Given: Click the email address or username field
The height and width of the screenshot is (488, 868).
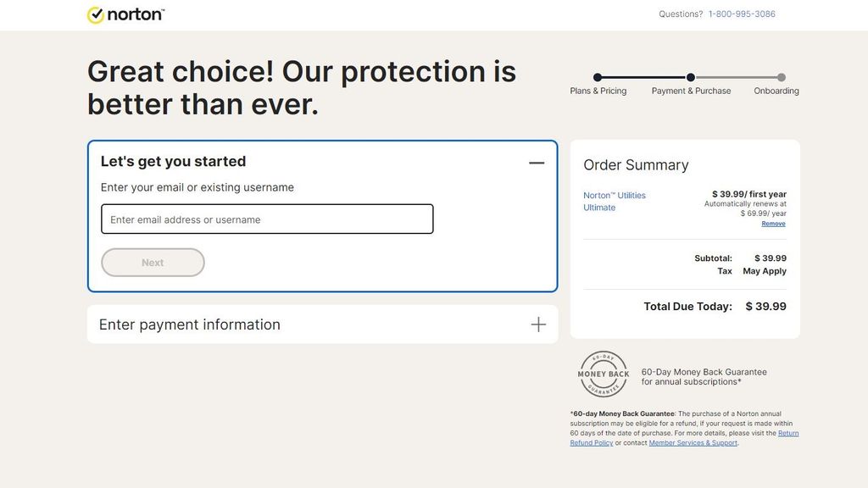Looking at the screenshot, I should (x=267, y=219).
